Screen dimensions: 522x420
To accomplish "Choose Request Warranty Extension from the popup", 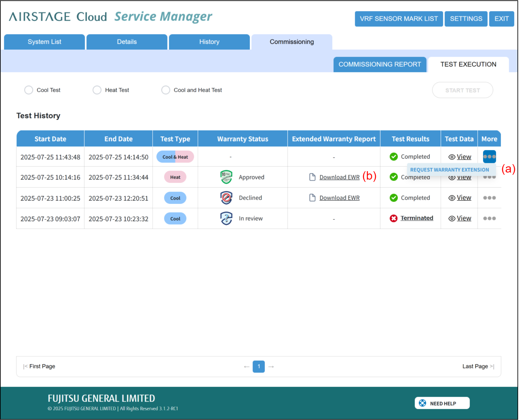I will pyautogui.click(x=449, y=170).
